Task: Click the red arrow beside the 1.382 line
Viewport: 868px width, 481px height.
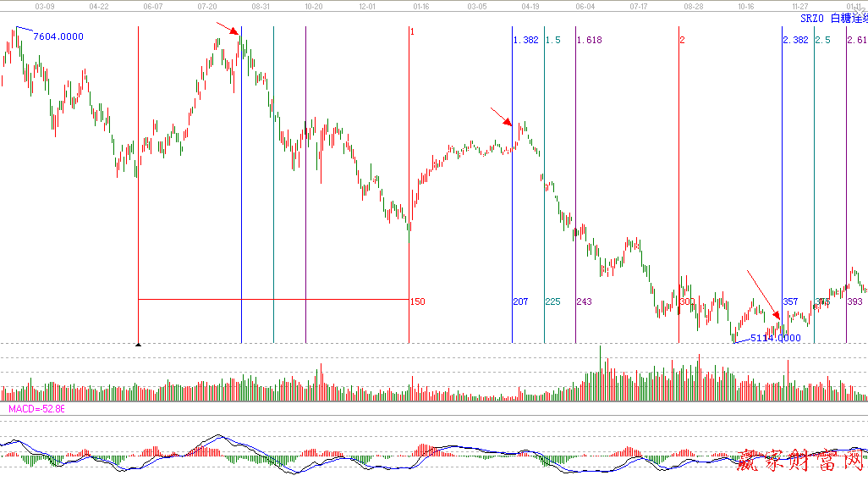Action: coord(503,117)
